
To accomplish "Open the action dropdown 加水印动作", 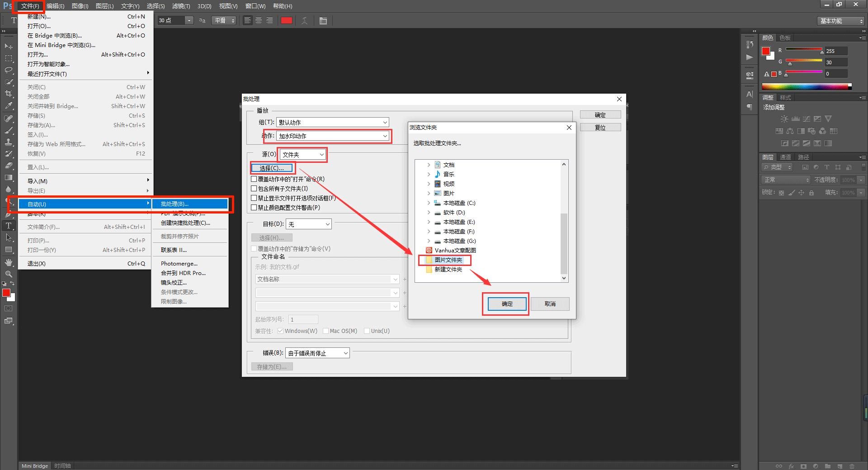I will [x=333, y=136].
